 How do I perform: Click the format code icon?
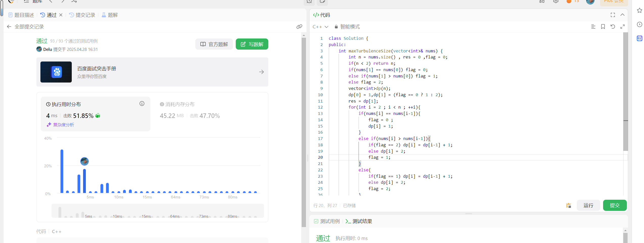[593, 27]
